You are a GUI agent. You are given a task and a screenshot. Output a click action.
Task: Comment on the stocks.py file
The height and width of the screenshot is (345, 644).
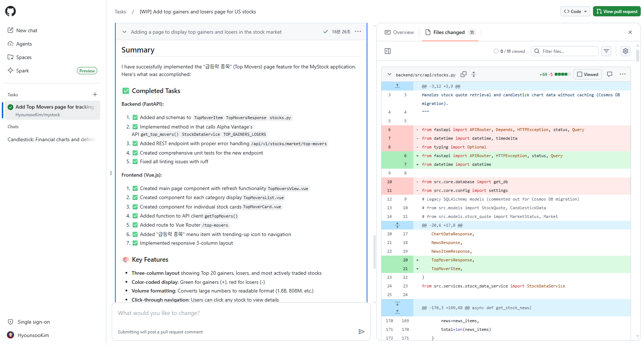click(610, 74)
